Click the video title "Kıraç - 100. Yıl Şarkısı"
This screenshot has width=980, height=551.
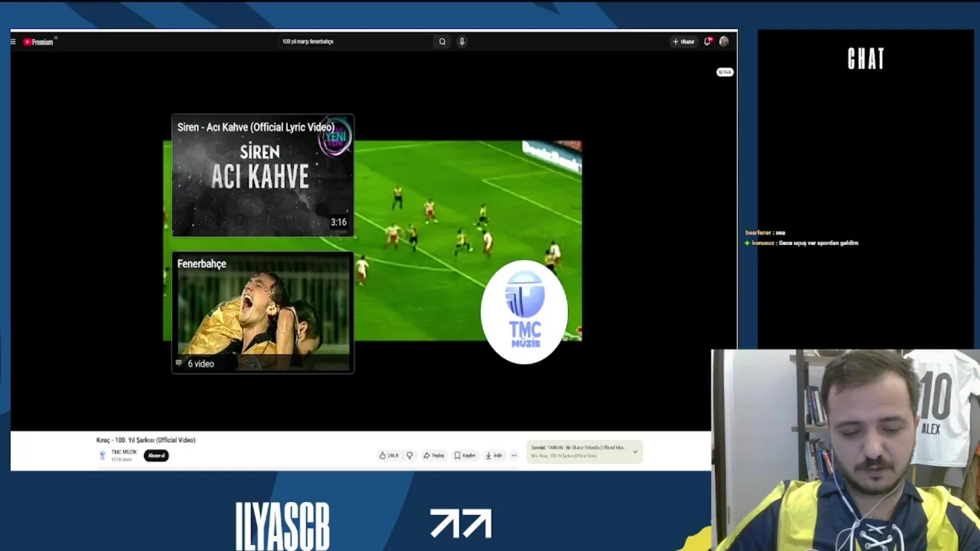pos(145,440)
